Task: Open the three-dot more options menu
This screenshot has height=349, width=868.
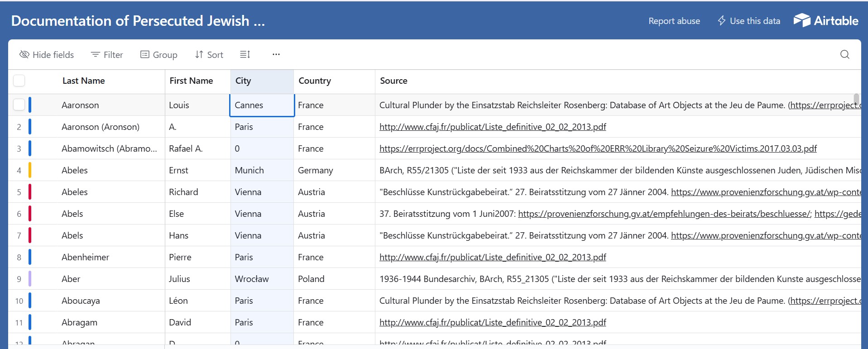Action: click(x=276, y=55)
